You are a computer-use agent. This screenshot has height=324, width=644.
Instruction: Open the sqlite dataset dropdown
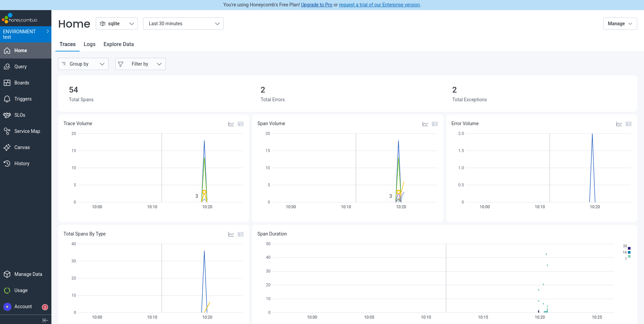(117, 24)
